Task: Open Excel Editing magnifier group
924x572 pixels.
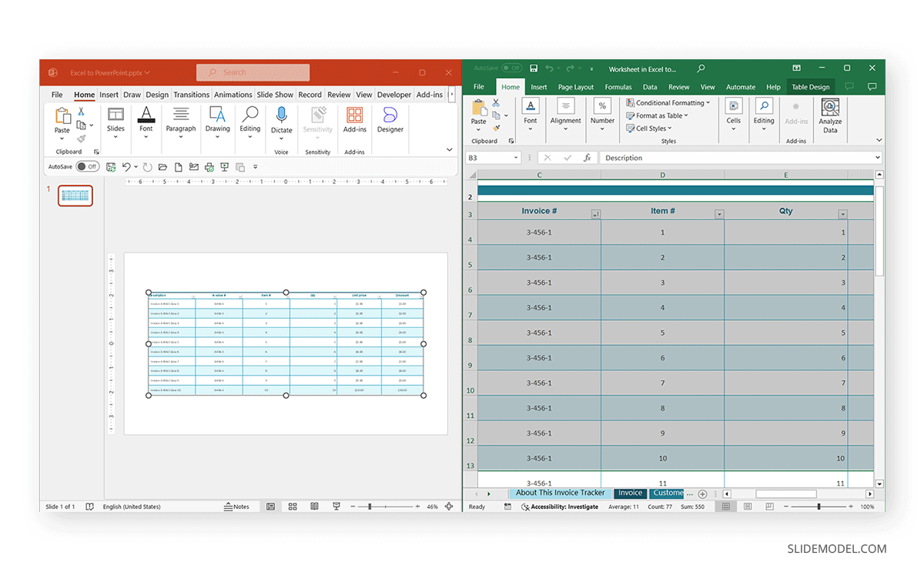Action: tap(764, 114)
